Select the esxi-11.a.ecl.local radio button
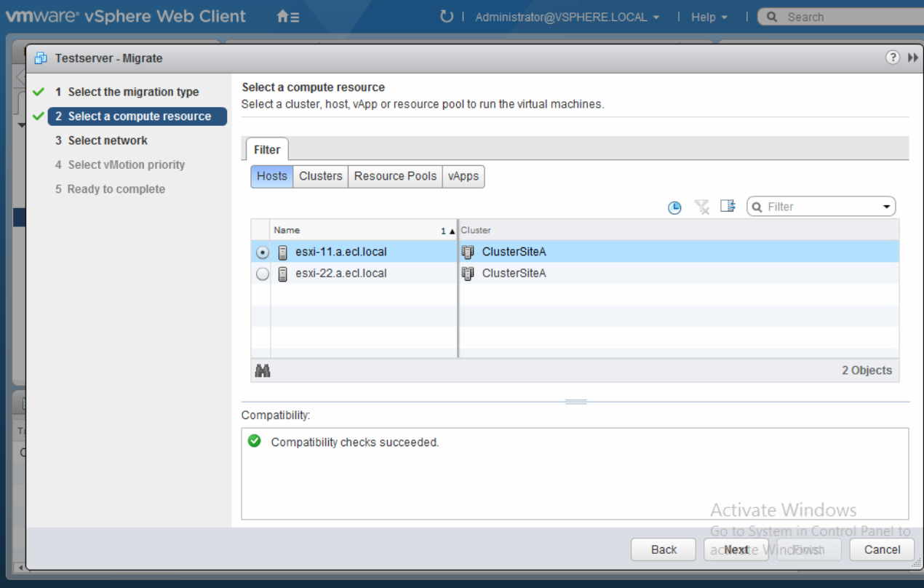This screenshot has width=924, height=588. coord(263,253)
